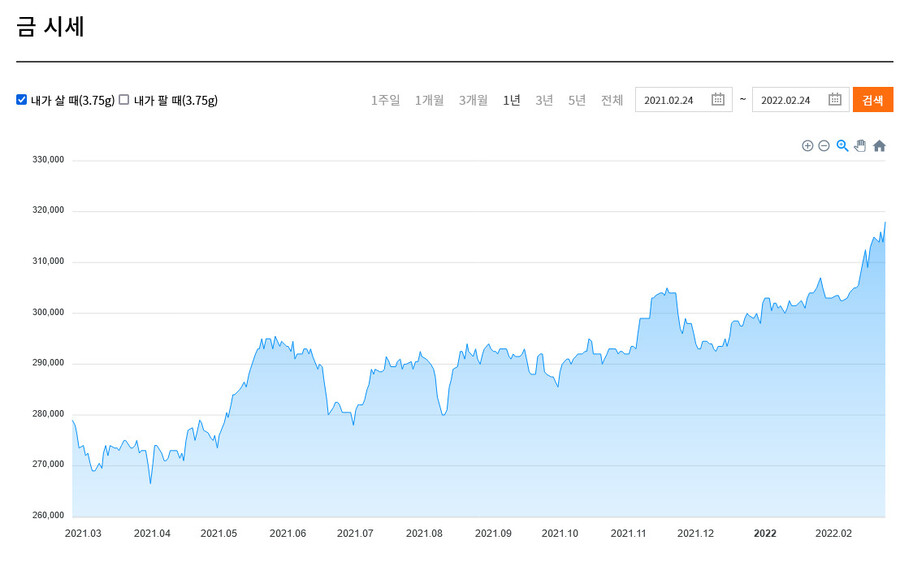Click the chart zoom in plus icon

[x=807, y=146]
